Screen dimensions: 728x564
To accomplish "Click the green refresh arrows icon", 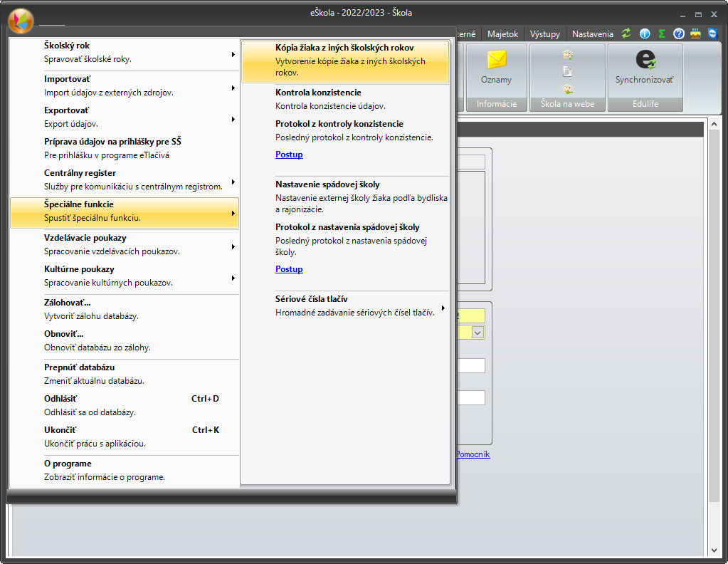I will pos(626,33).
